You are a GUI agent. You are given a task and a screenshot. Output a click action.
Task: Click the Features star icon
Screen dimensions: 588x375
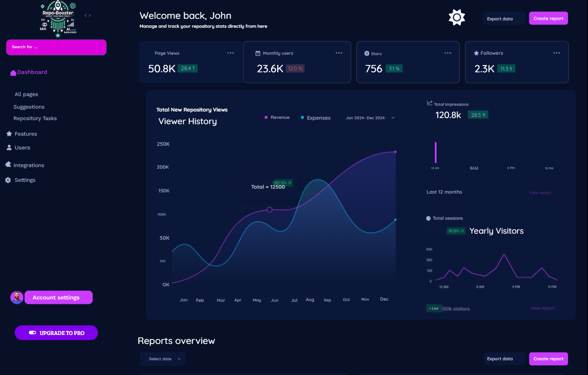pyautogui.click(x=9, y=134)
